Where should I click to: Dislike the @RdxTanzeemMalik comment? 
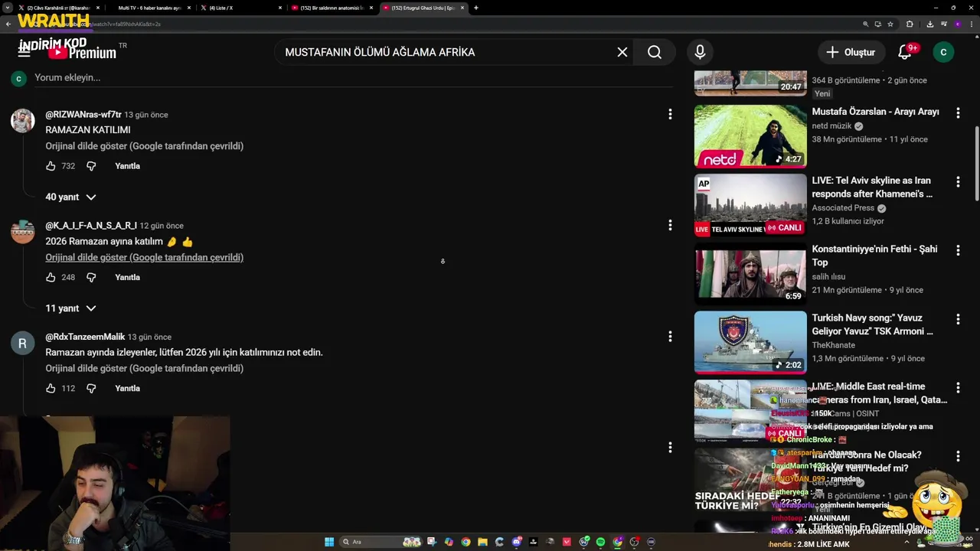(x=91, y=388)
